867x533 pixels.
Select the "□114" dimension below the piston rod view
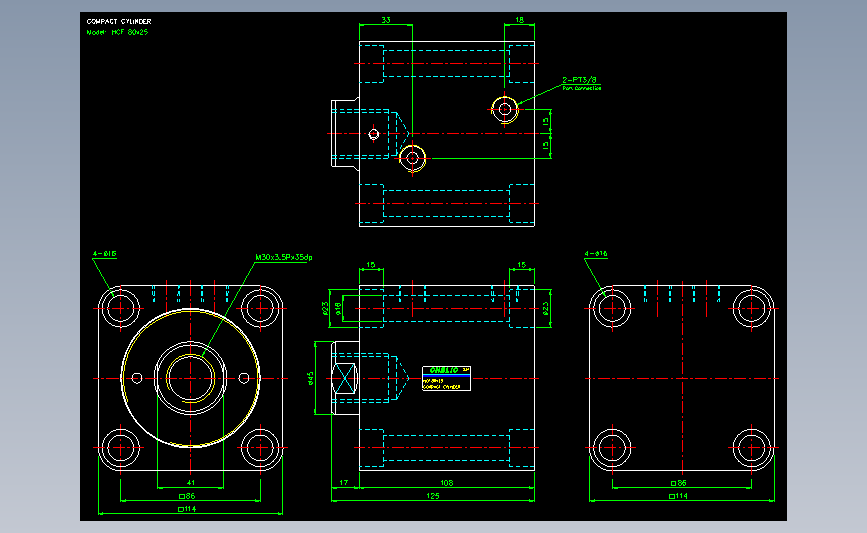pyautogui.click(x=187, y=509)
